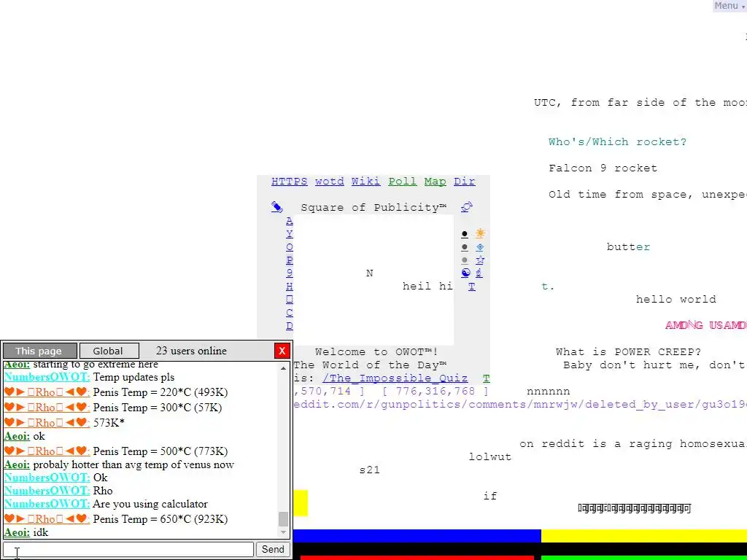This screenshot has height=560, width=747.
Task: Click the chess pawn icon
Action: [x=479, y=273]
